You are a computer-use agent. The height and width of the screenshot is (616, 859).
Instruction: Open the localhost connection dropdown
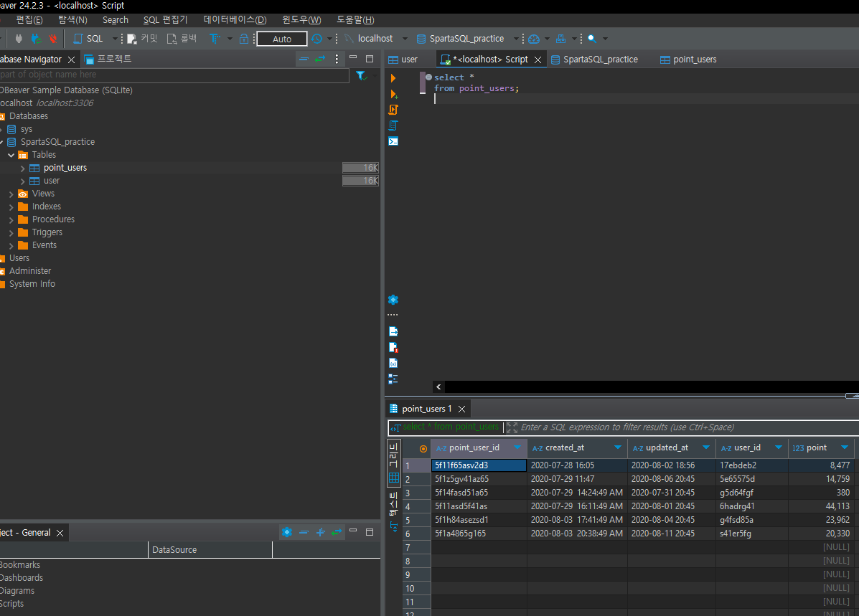(x=404, y=38)
